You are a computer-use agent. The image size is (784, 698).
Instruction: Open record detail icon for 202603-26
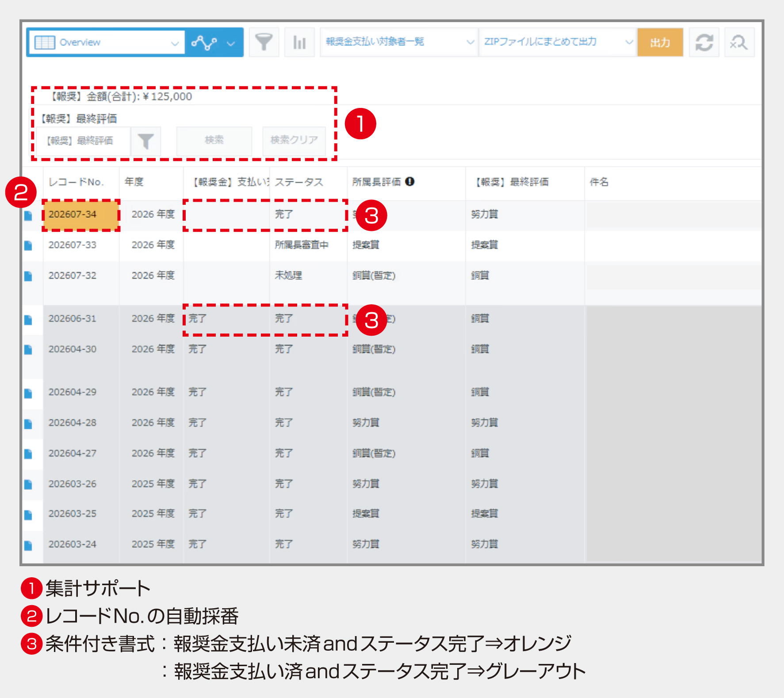coord(28,484)
